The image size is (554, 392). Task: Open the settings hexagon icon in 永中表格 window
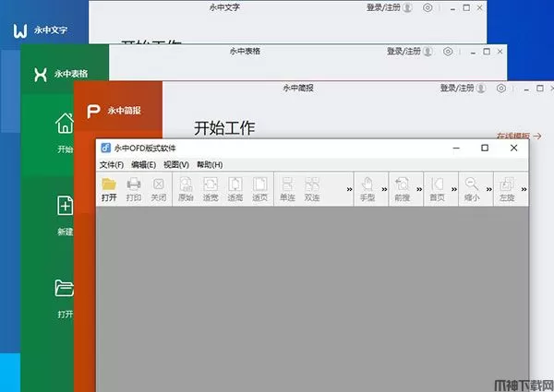pyautogui.click(x=448, y=52)
